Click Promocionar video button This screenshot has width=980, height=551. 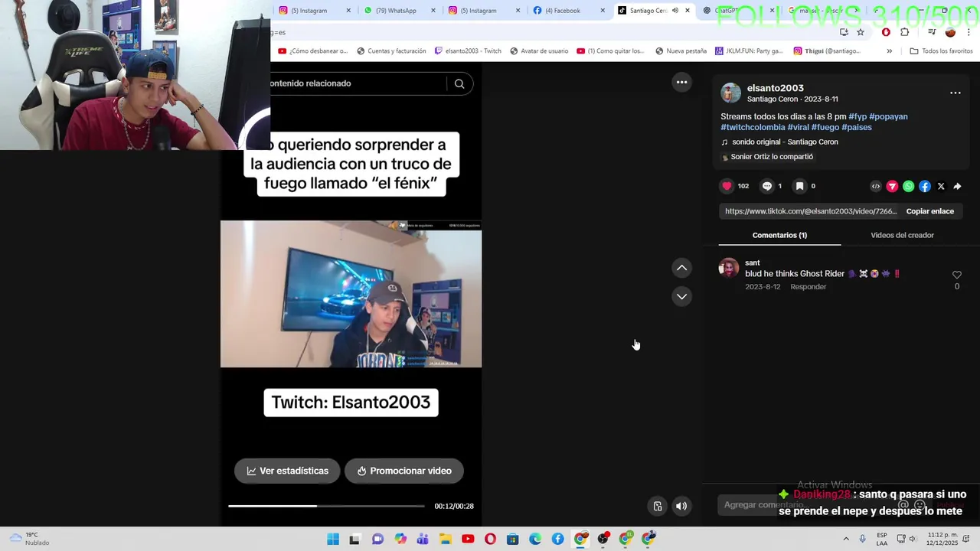(404, 471)
